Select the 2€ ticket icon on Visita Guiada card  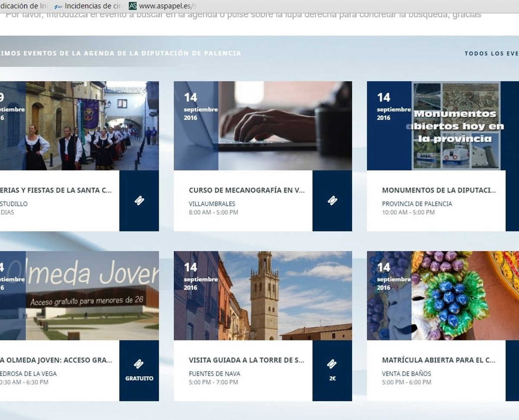coord(332,364)
